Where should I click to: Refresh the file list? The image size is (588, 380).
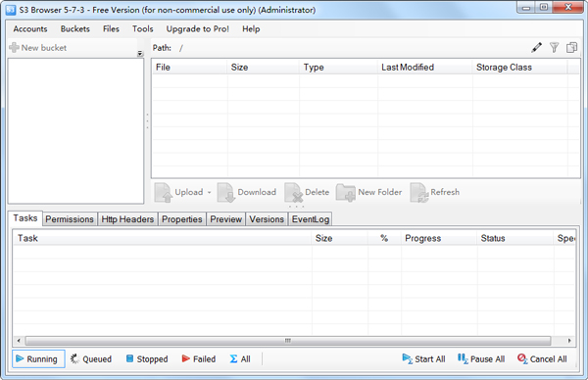pos(434,192)
